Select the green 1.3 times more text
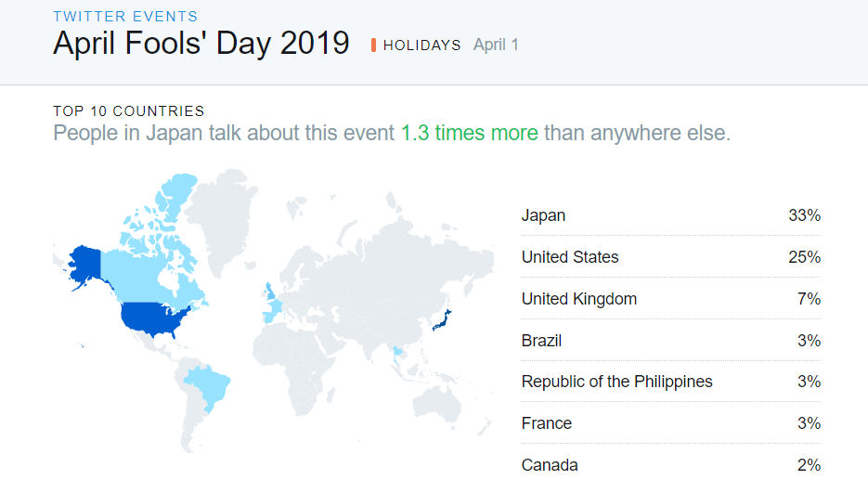The width and height of the screenshot is (868, 480). pyautogui.click(x=470, y=134)
